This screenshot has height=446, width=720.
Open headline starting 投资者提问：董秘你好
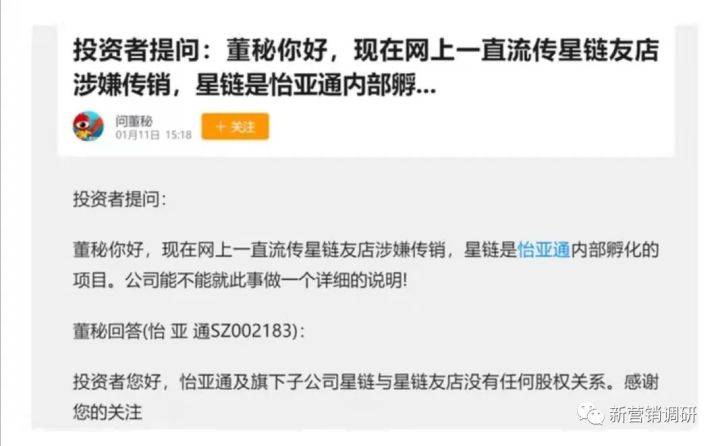(x=366, y=68)
